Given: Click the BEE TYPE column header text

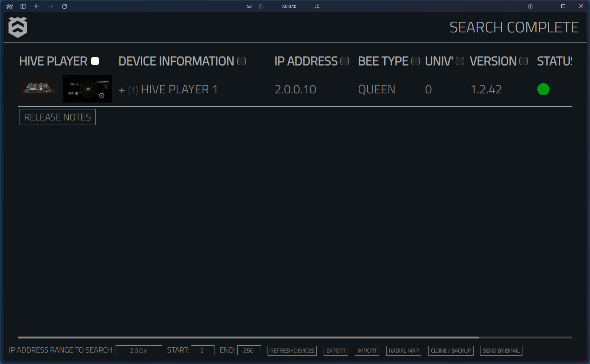Looking at the screenshot, I should 383,61.
